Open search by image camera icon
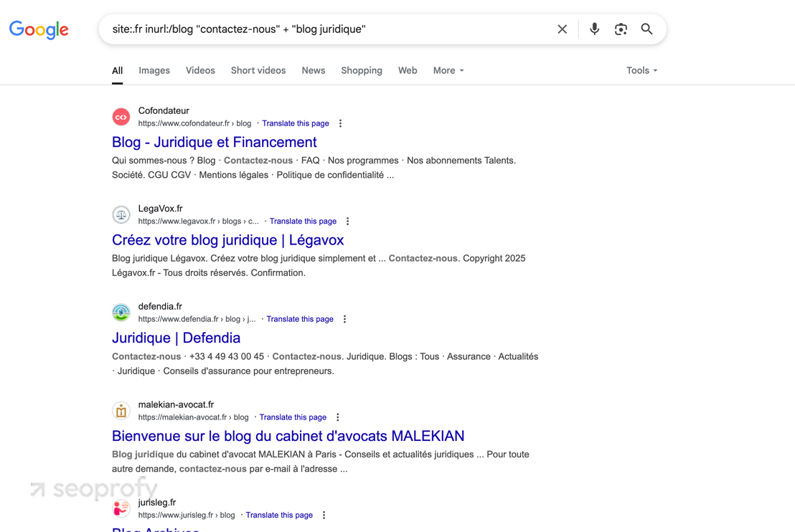The image size is (795, 532). coord(621,29)
